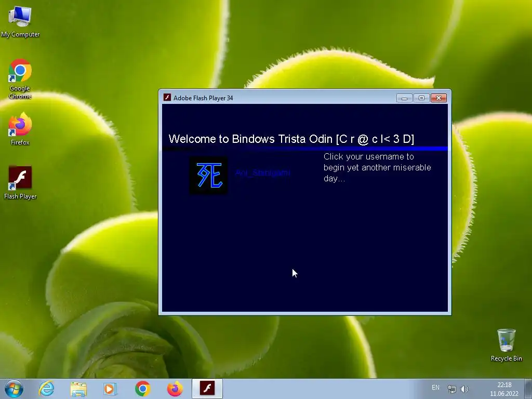Open the volume speaker tray icon
This screenshot has width=532, height=399.
click(x=464, y=389)
